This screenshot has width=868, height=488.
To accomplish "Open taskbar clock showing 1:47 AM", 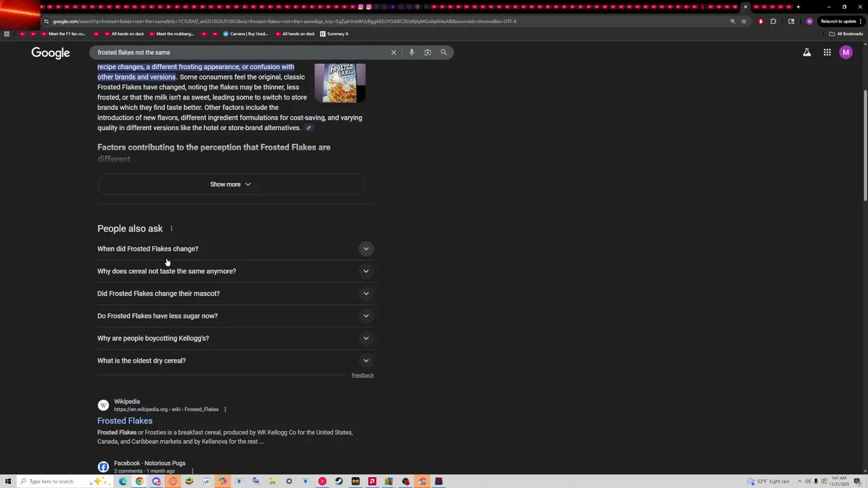I will (840, 481).
